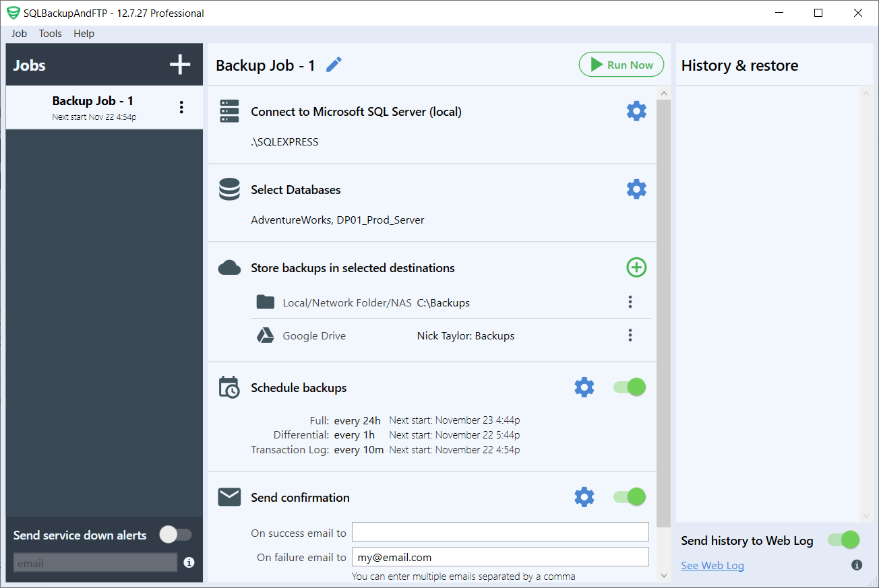
Task: Open Send confirmation settings gear
Action: tap(584, 496)
